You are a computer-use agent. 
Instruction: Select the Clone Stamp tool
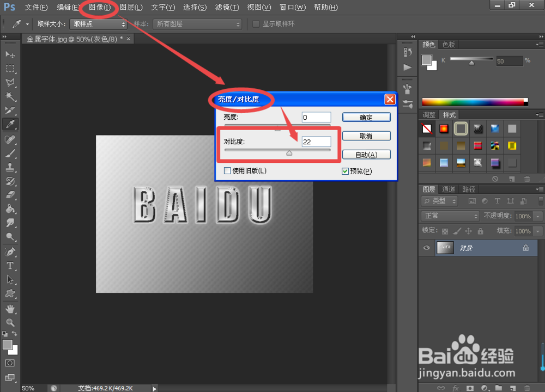pos(10,167)
